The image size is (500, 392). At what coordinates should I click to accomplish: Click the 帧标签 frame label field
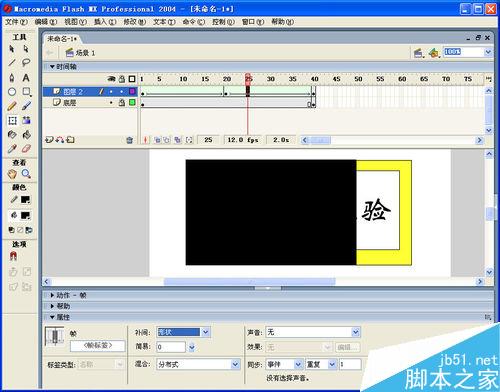click(x=98, y=346)
